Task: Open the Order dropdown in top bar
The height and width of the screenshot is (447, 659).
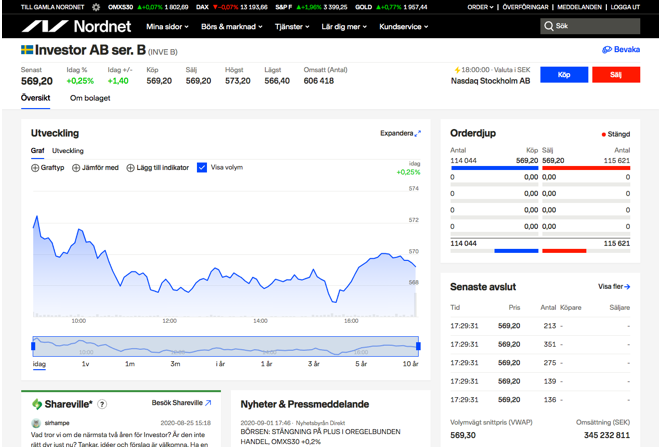Action: coord(481,7)
